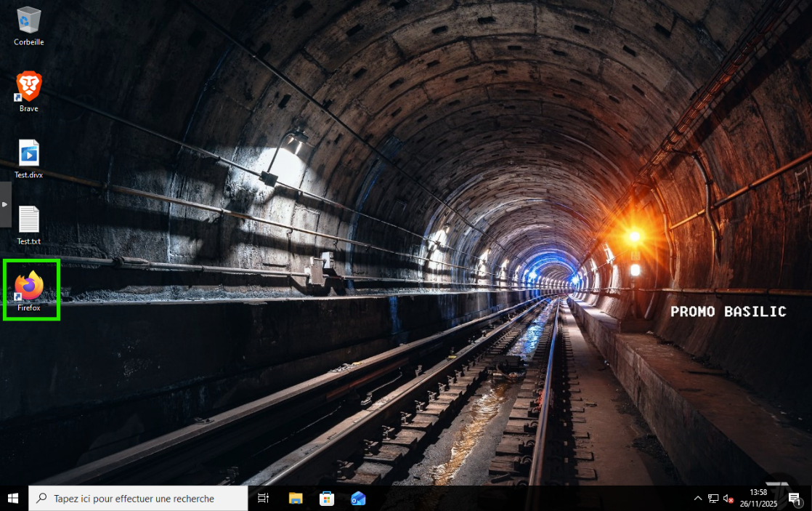812x511 pixels.
Task: Click the network status tray icon
Action: click(713, 499)
